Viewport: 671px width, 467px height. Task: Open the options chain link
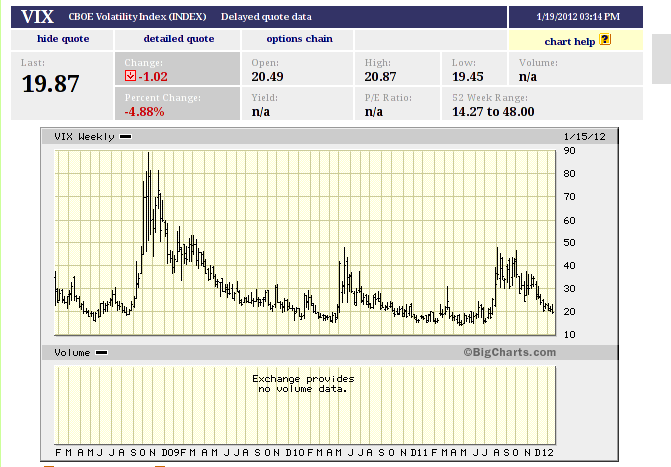pyautogui.click(x=299, y=39)
